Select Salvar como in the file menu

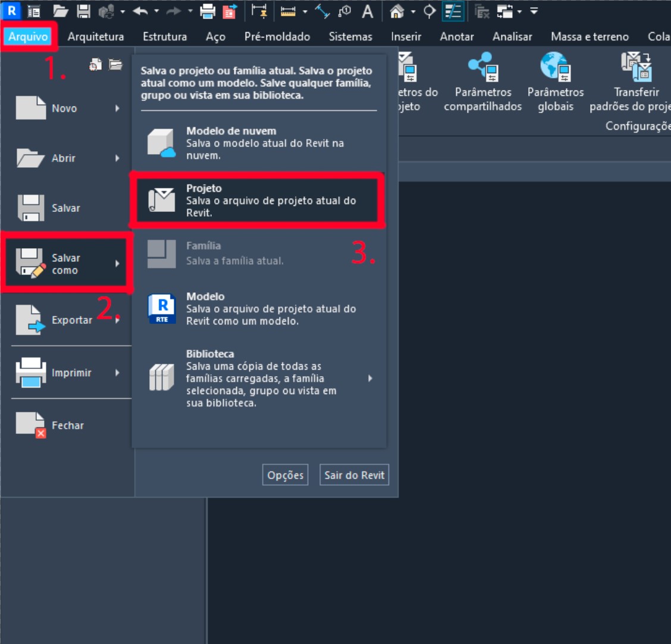67,263
